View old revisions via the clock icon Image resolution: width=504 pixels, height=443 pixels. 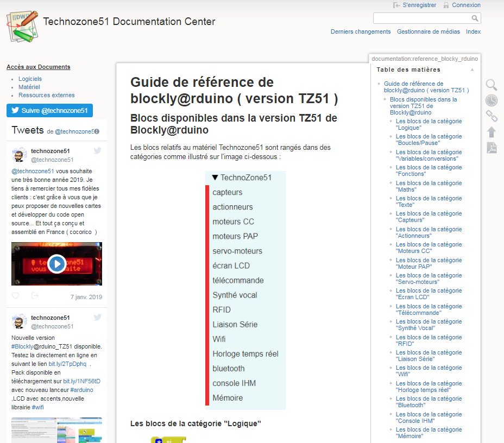click(492, 100)
